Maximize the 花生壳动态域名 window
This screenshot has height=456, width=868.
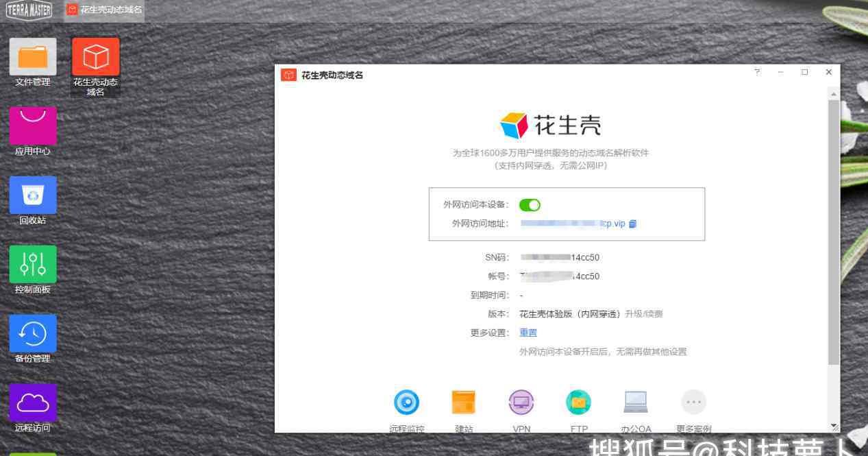[x=805, y=73]
